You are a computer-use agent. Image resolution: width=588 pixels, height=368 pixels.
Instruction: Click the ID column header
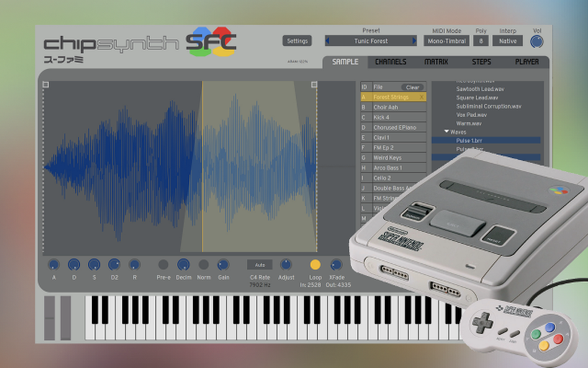(x=364, y=87)
